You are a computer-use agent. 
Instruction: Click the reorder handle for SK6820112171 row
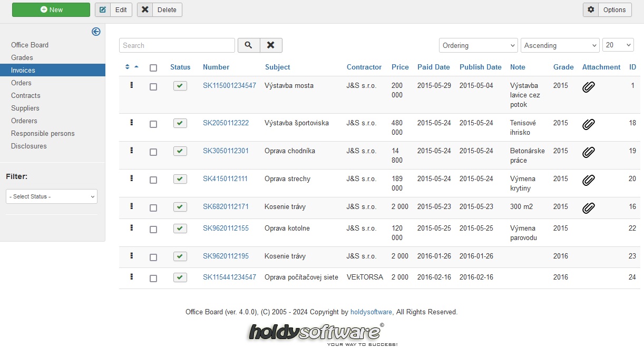132,206
